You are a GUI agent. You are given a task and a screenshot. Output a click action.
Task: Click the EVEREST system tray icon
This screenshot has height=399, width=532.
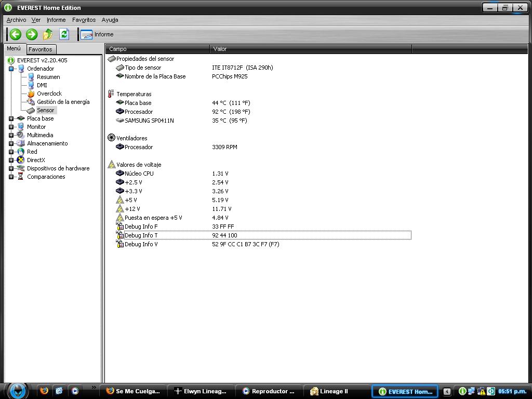[462, 391]
